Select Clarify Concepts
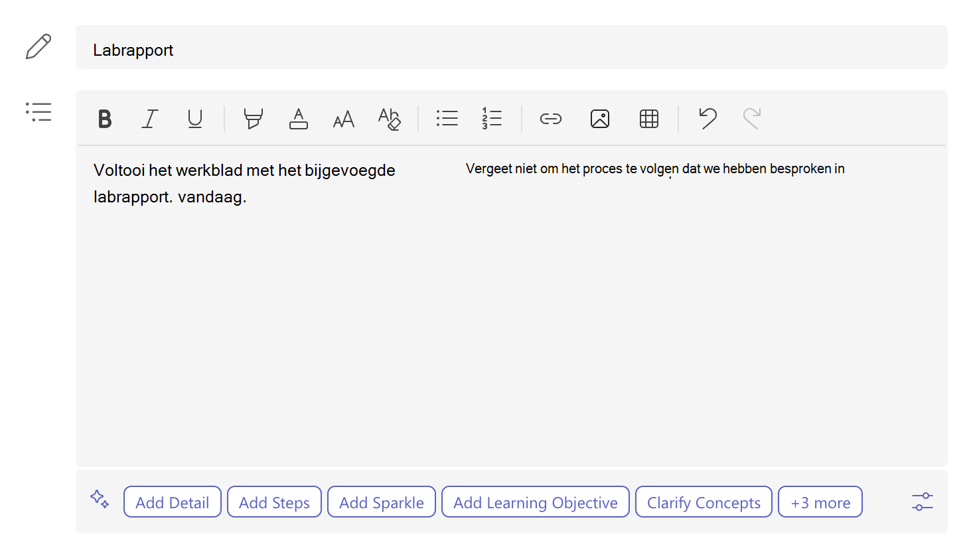Image resolution: width=969 pixels, height=560 pixels. click(x=704, y=502)
